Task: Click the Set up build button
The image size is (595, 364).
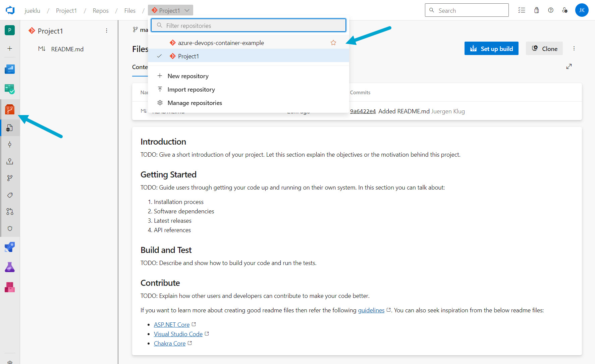Action: tap(491, 49)
